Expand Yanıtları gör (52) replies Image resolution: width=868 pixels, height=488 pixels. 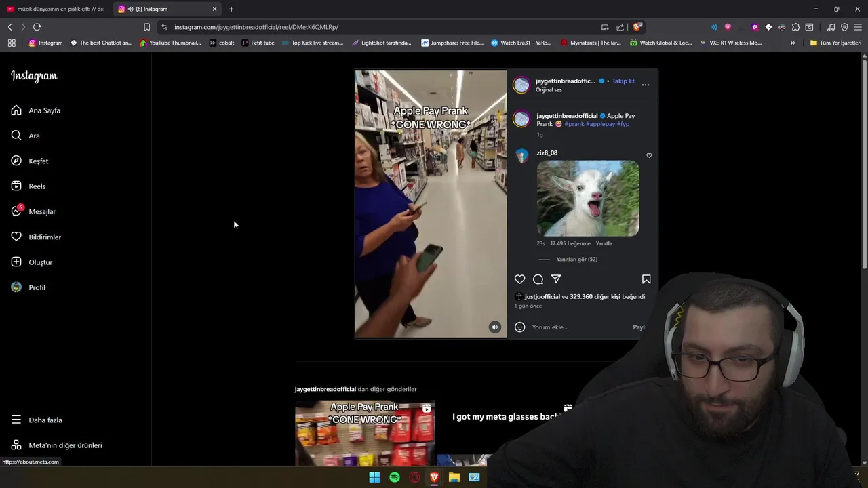576,260
